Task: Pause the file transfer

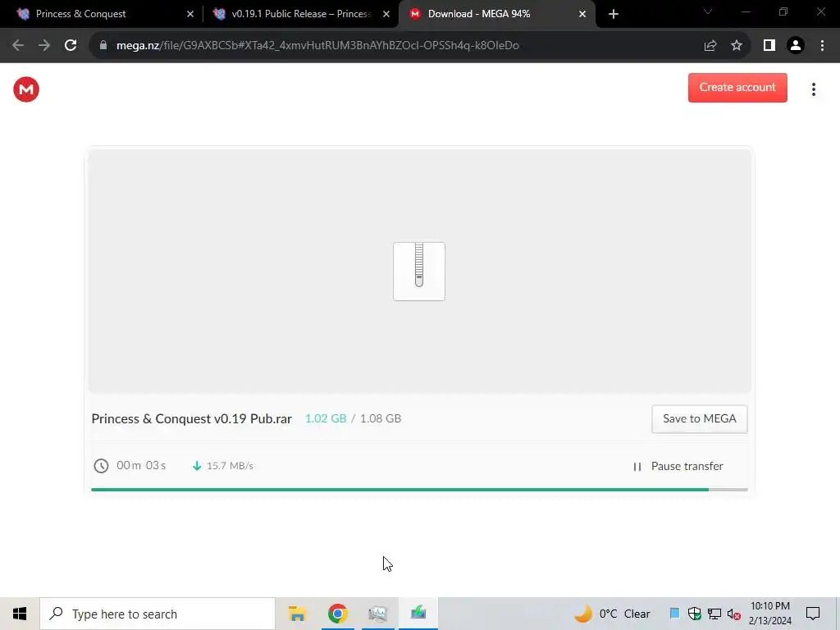Action: coord(678,466)
